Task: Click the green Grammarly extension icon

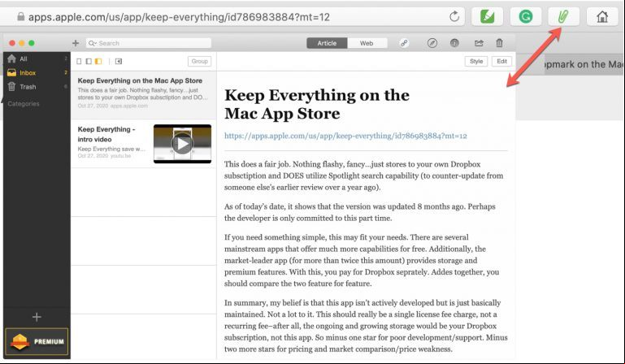Action: (x=526, y=17)
